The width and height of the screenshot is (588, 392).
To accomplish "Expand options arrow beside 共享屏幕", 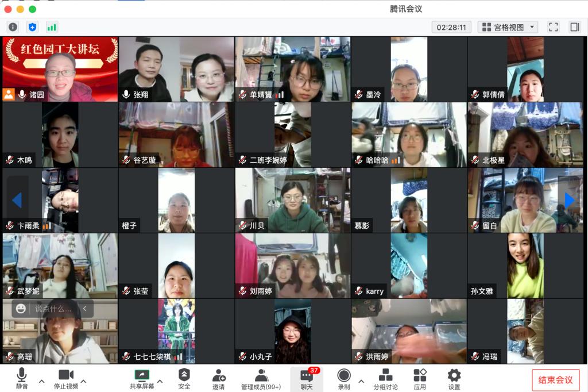I will pyautogui.click(x=160, y=381).
